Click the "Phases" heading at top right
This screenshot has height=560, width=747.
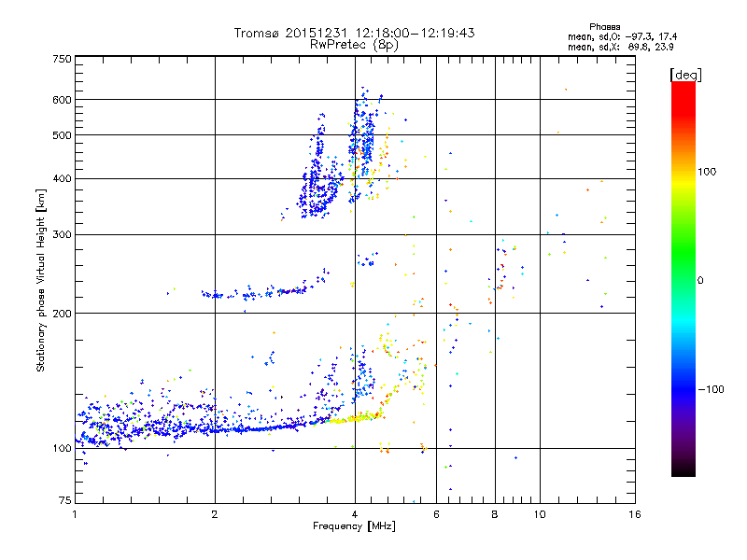tap(604, 27)
